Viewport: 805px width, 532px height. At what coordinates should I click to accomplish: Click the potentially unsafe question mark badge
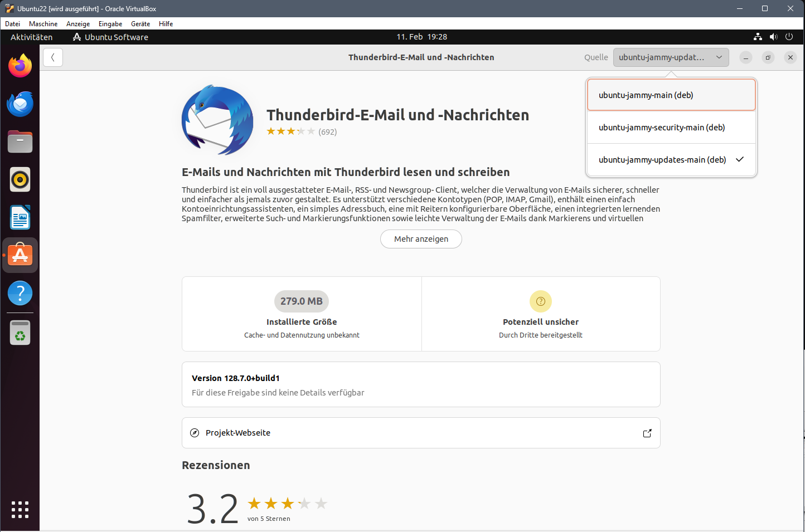click(541, 301)
